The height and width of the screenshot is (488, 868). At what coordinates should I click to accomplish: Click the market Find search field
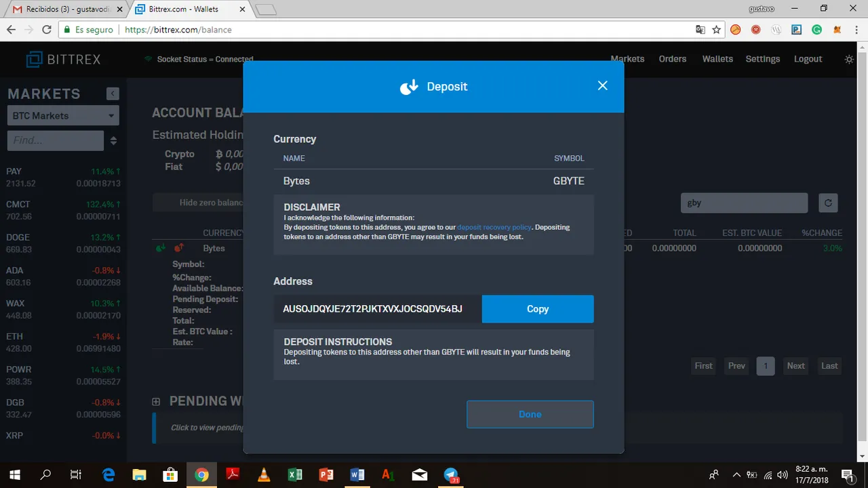(56, 140)
